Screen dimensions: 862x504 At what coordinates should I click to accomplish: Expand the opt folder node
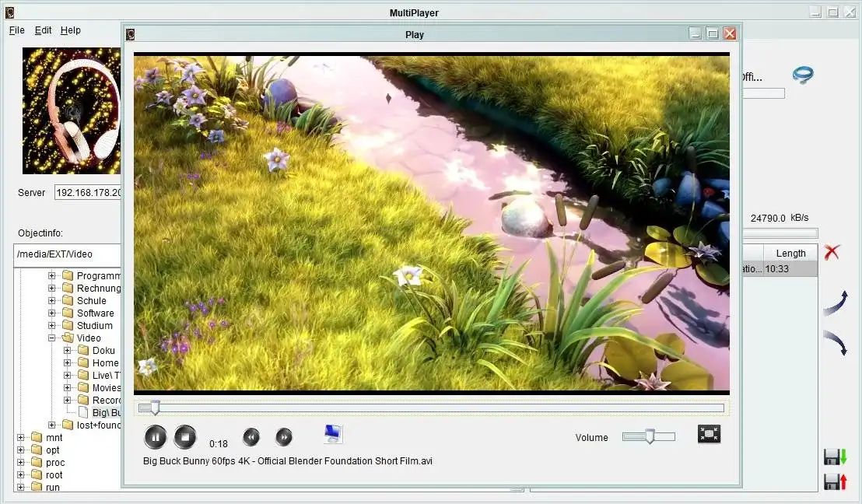coord(21,450)
